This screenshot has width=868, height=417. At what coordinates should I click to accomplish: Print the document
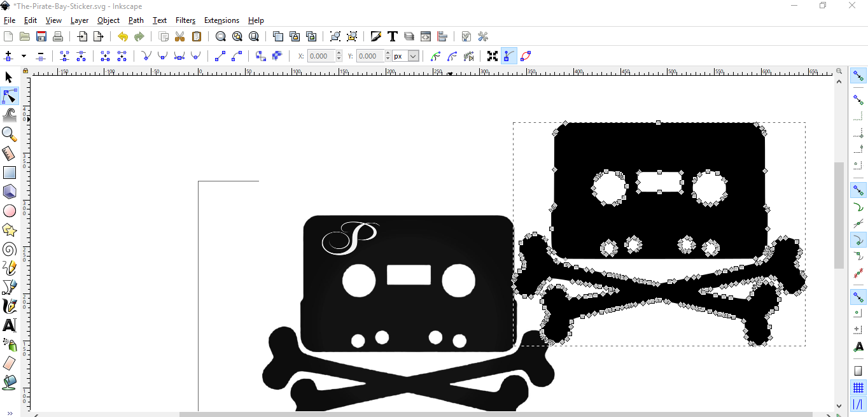58,36
